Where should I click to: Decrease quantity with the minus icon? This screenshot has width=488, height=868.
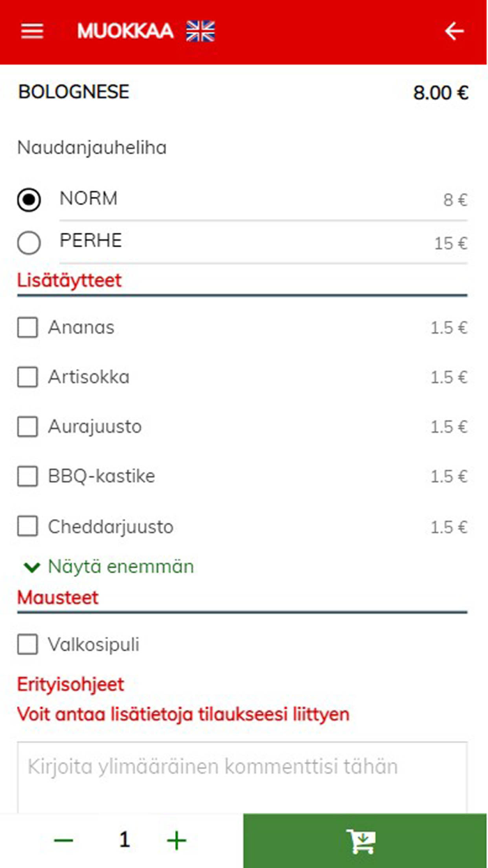click(x=63, y=840)
